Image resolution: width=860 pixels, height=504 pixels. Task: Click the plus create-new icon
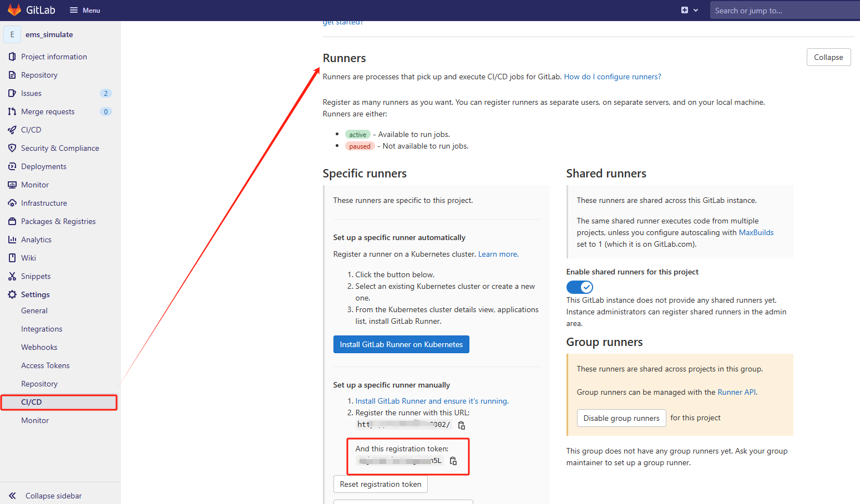pyautogui.click(x=685, y=10)
